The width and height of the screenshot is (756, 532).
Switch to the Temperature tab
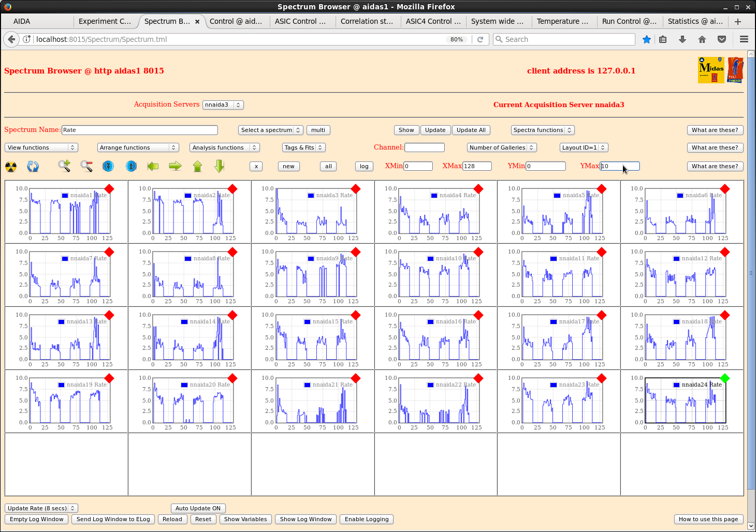click(x=563, y=21)
